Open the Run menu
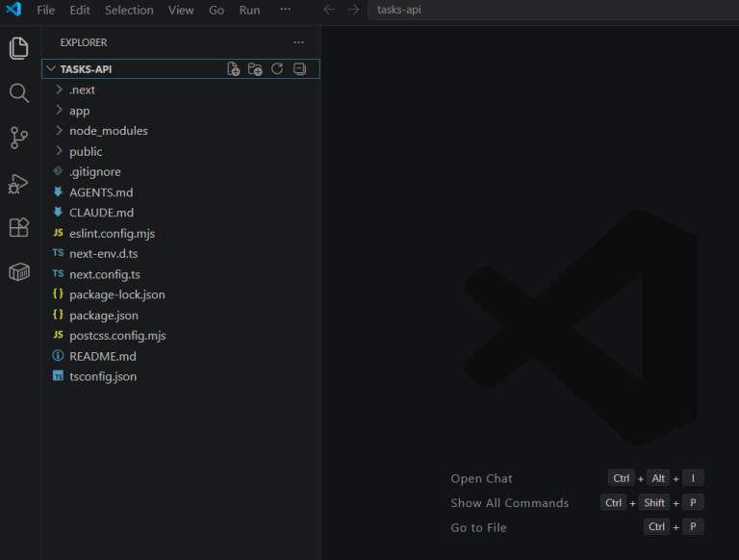The height and width of the screenshot is (560, 739). pyautogui.click(x=249, y=10)
